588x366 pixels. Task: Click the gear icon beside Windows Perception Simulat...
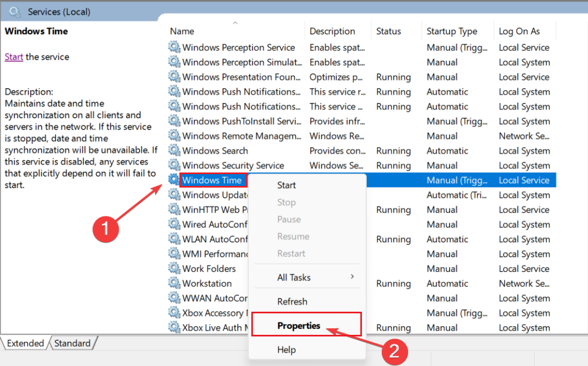[174, 62]
